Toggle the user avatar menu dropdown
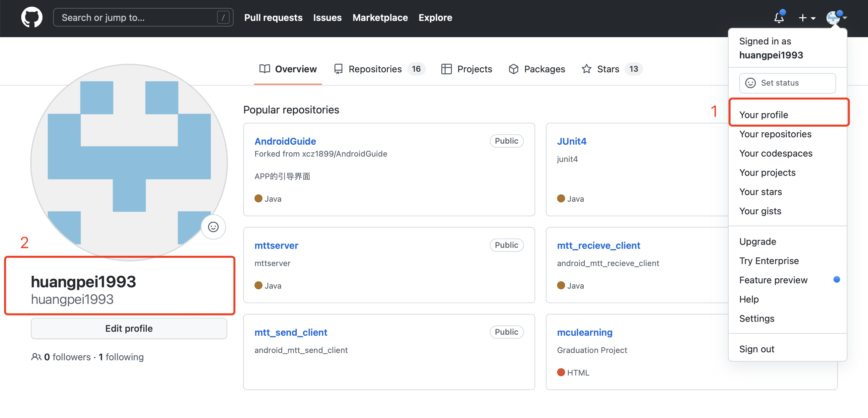 [836, 18]
